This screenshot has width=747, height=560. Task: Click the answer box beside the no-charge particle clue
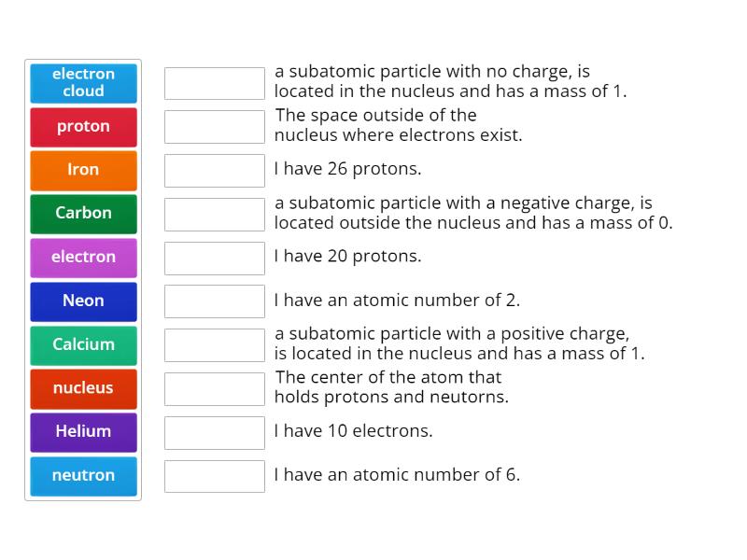point(214,82)
